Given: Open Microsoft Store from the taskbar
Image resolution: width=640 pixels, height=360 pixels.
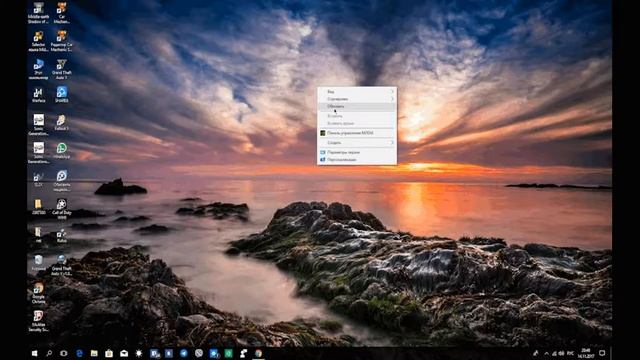Looking at the screenshot, I should point(109,353).
